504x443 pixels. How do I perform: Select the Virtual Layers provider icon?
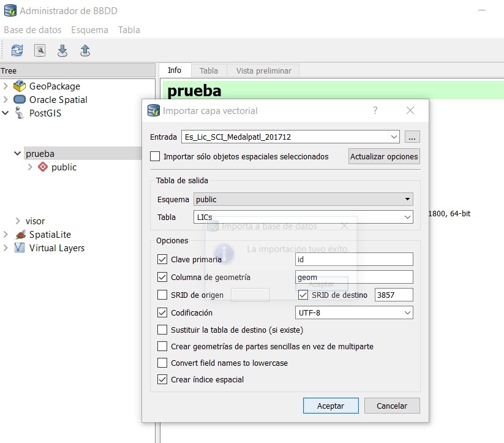point(20,248)
